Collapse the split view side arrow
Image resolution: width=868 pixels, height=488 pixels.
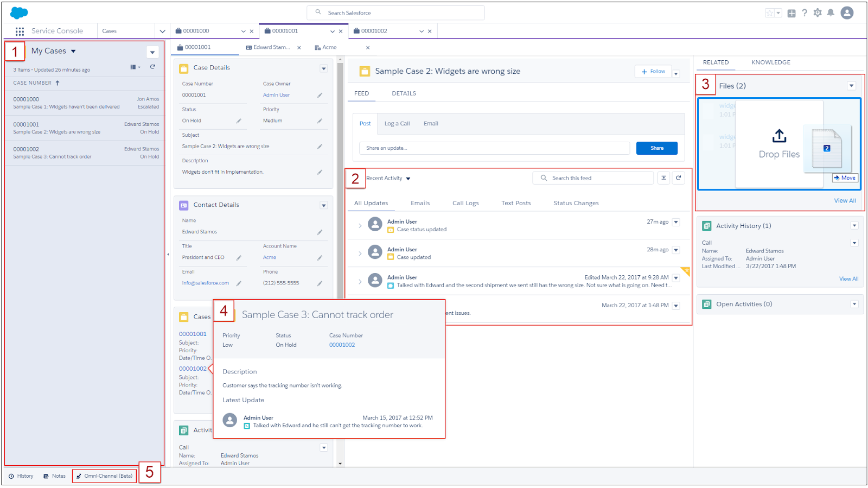(168, 254)
